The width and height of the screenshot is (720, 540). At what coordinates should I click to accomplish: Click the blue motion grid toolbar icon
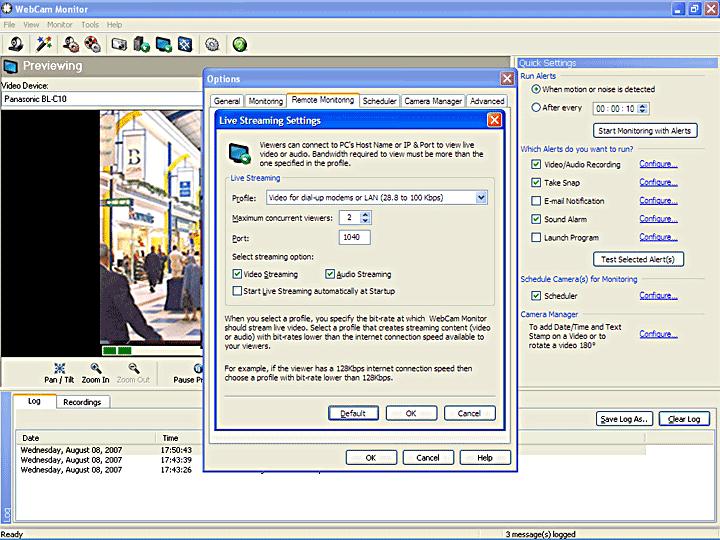click(185, 45)
